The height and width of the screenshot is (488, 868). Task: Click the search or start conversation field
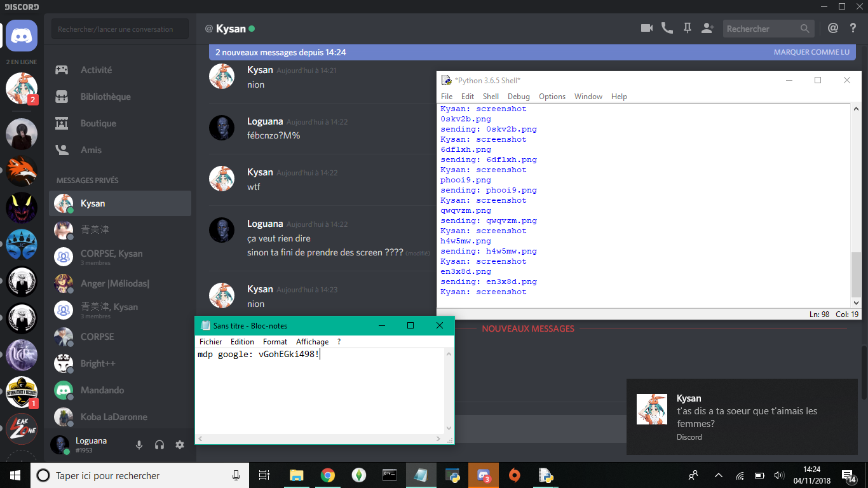pyautogui.click(x=120, y=29)
